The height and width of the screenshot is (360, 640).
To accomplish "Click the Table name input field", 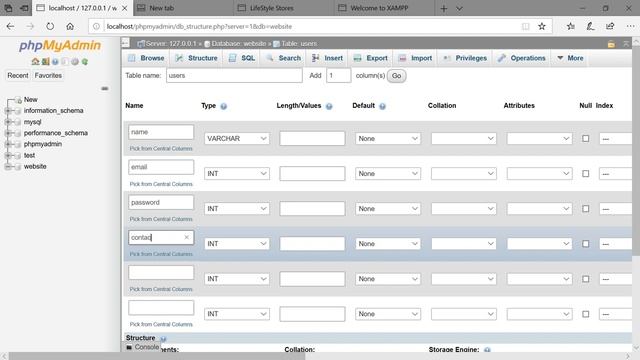I will coord(234,76).
